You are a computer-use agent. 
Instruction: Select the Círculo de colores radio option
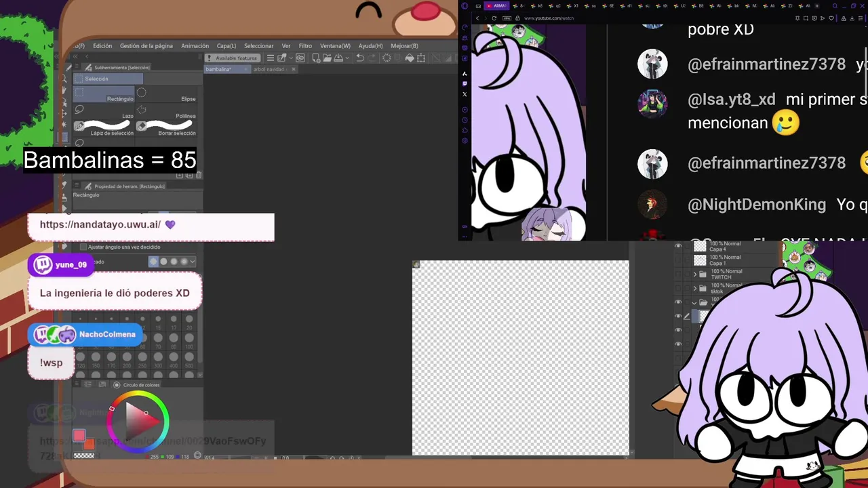[117, 385]
